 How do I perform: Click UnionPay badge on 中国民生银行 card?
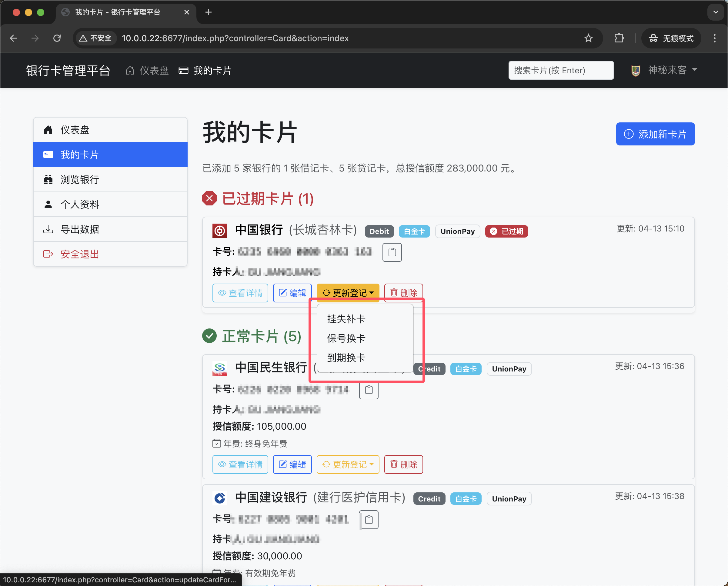point(509,369)
